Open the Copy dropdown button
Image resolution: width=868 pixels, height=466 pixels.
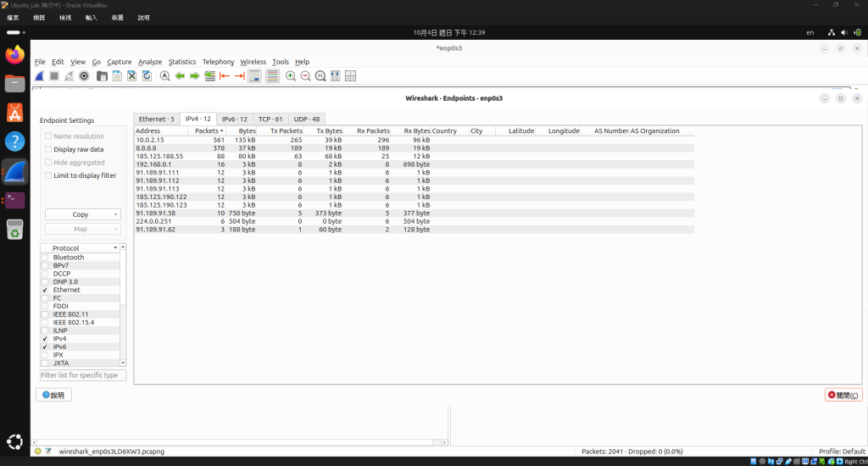tap(82, 214)
